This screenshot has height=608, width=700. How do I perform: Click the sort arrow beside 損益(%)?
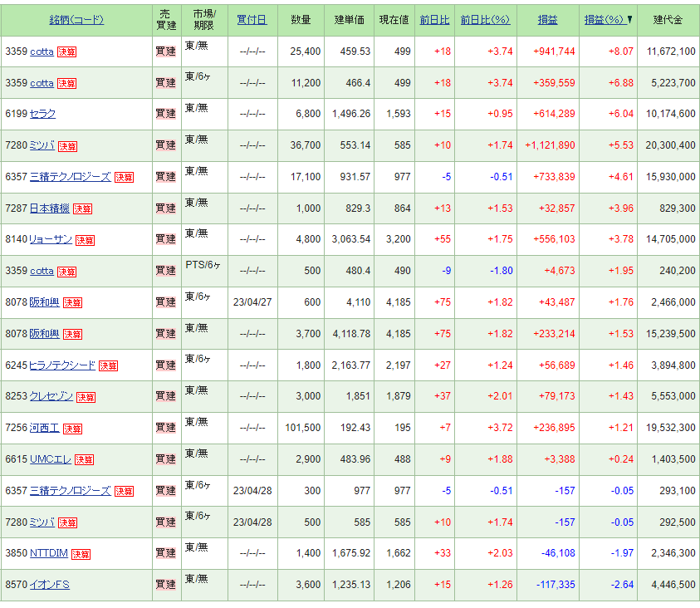[x=630, y=19]
